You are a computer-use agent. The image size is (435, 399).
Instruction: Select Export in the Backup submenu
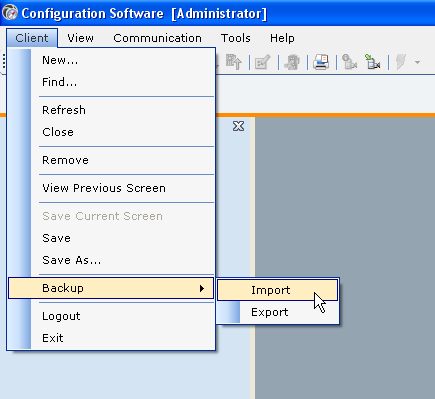tap(278, 312)
